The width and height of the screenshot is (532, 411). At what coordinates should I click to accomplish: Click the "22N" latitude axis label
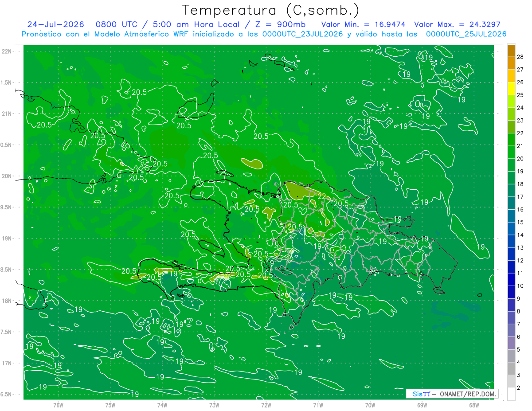point(7,51)
